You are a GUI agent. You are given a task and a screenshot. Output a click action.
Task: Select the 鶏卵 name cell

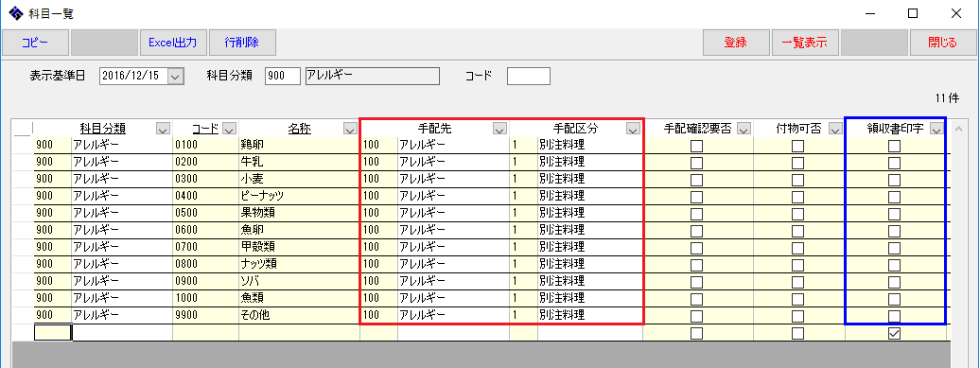[299, 145]
